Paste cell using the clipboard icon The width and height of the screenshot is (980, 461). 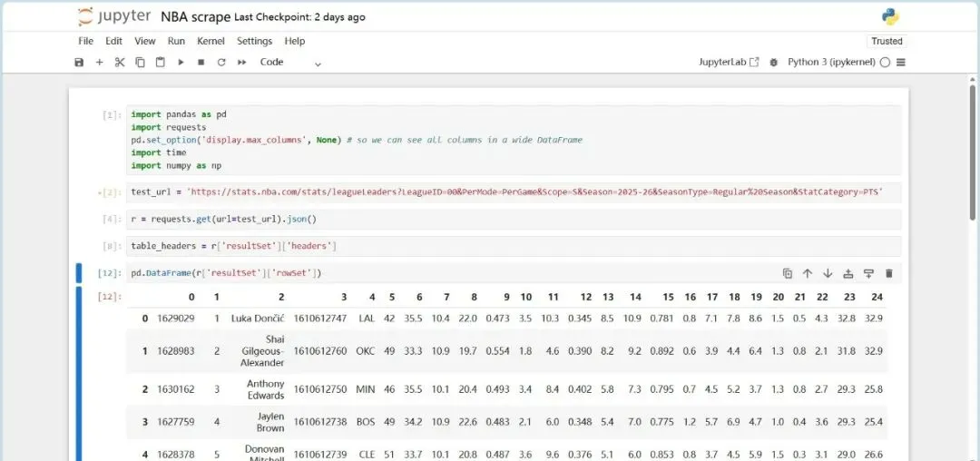click(x=161, y=62)
